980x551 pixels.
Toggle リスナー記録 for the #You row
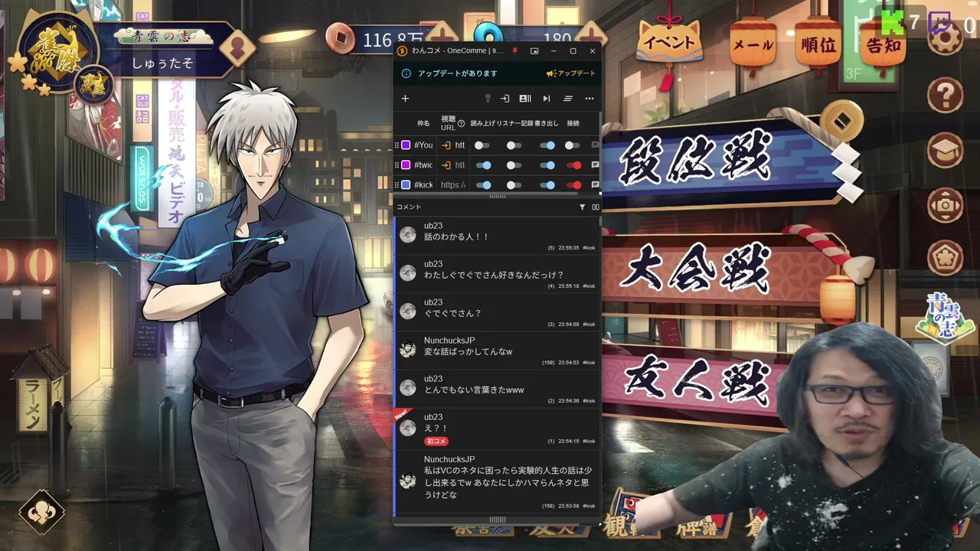point(514,145)
